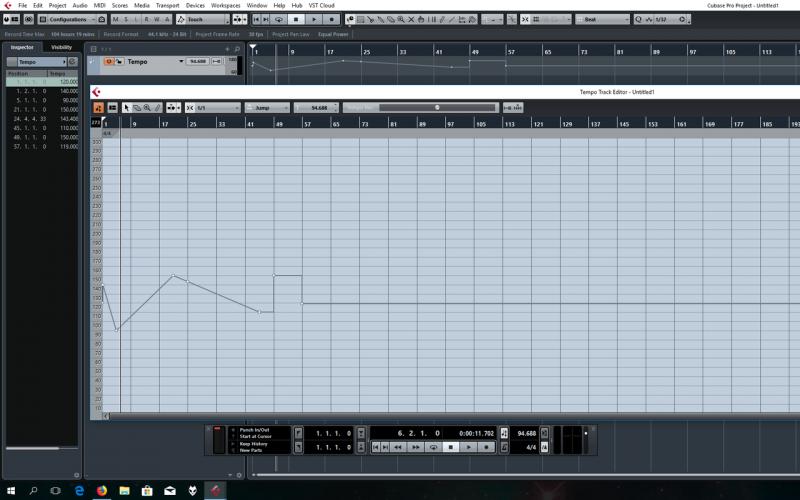Select the Color paint tool
800x500 pixels.
coord(471,19)
